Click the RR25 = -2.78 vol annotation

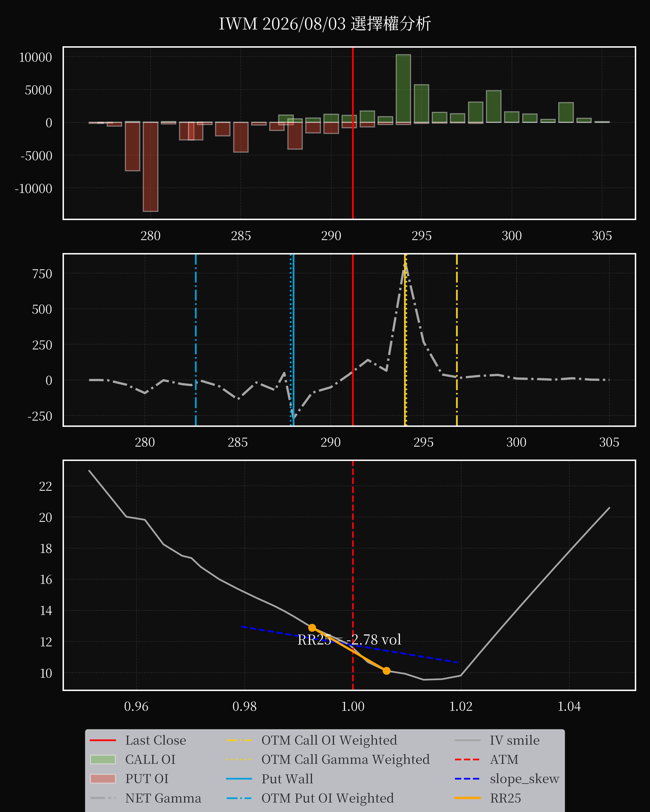pyautogui.click(x=349, y=640)
